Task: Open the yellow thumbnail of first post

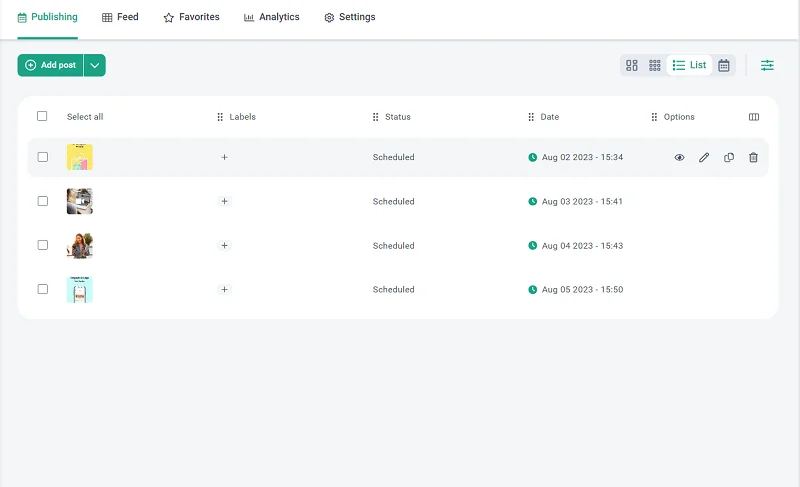Action: pyautogui.click(x=80, y=157)
